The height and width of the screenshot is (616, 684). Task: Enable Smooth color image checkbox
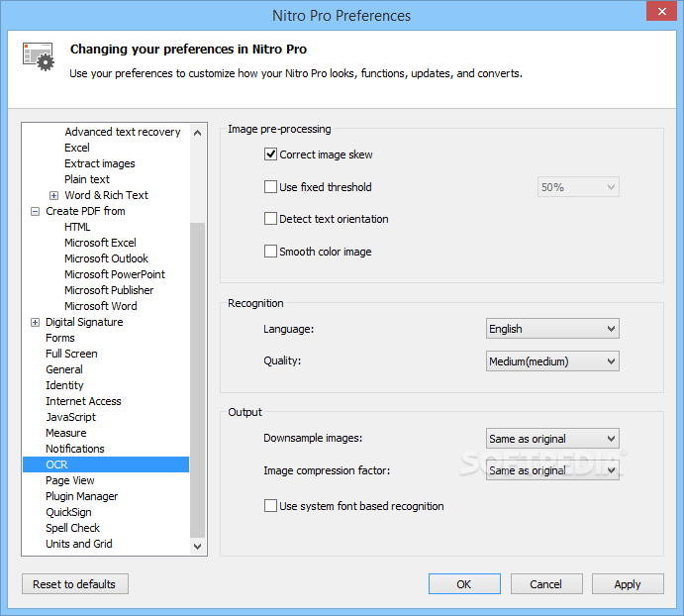click(x=270, y=251)
